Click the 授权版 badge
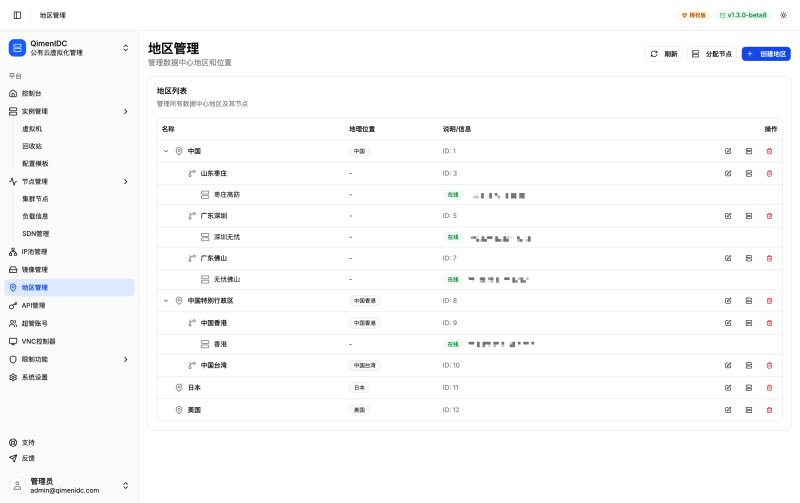The width and height of the screenshot is (800, 503). (x=694, y=15)
